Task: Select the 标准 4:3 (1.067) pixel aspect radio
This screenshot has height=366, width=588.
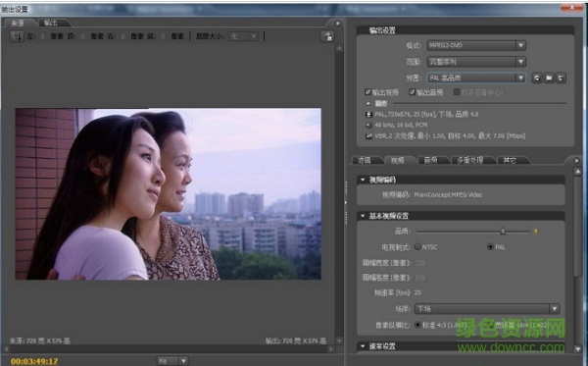Action: 417,325
